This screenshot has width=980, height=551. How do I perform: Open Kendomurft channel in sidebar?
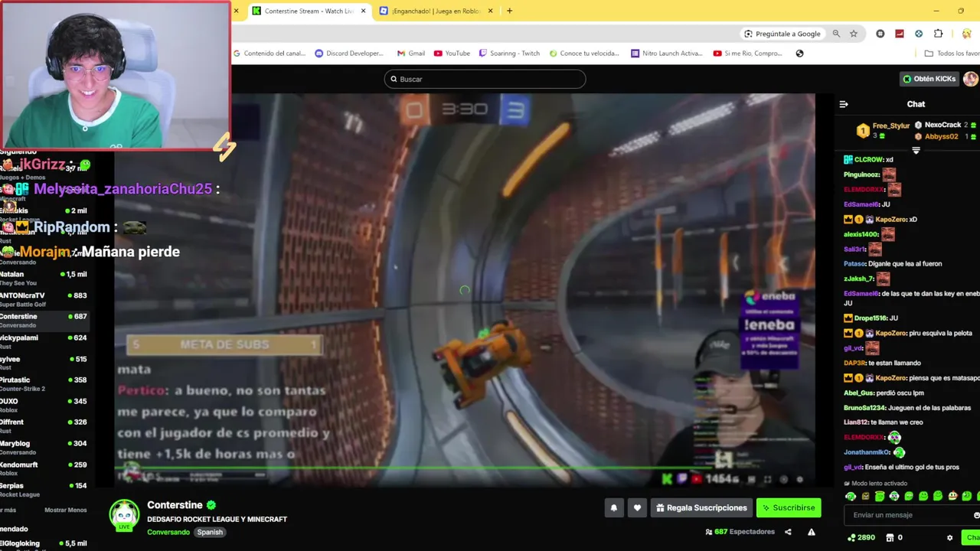tap(44, 468)
